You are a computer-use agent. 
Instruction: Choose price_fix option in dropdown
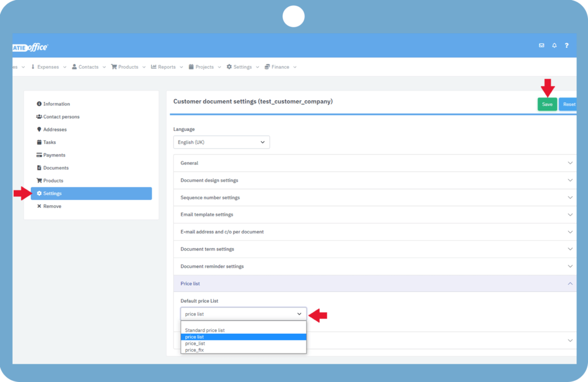(x=243, y=350)
